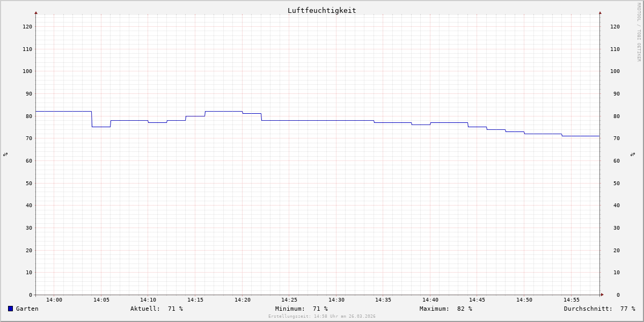Select the Durchschnitt: 77 % value
The width and height of the screenshot is (644, 322).
pos(599,309)
